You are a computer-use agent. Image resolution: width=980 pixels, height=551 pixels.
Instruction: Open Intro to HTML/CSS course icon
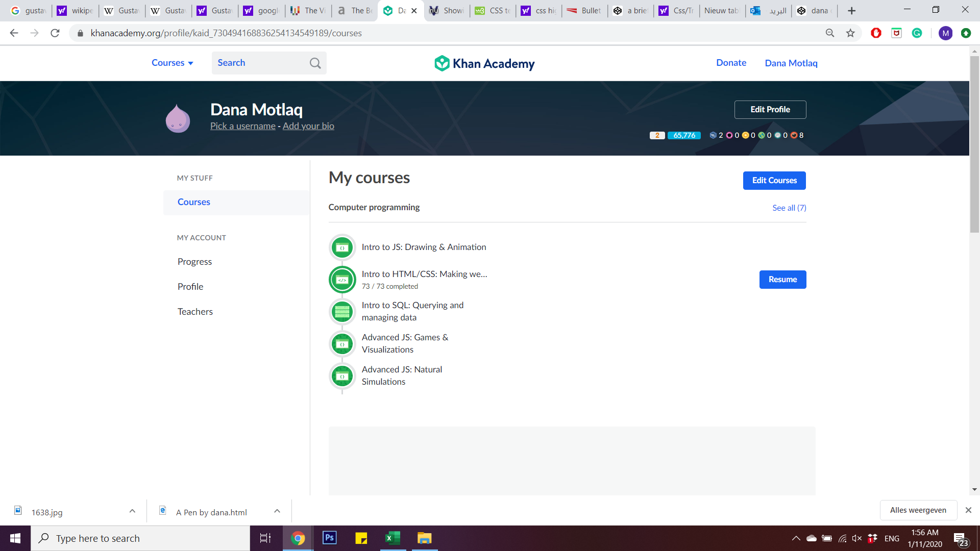[x=342, y=280]
